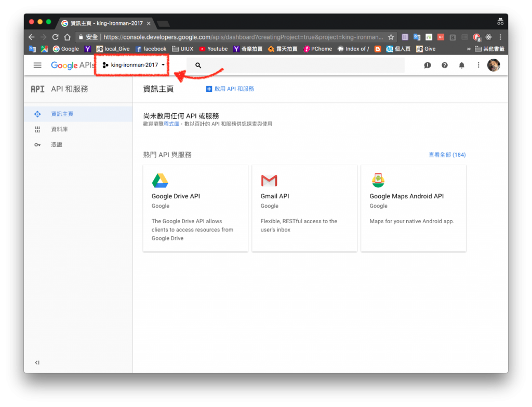Open the Google Drive API card
This screenshot has height=407, width=532.
[195, 208]
